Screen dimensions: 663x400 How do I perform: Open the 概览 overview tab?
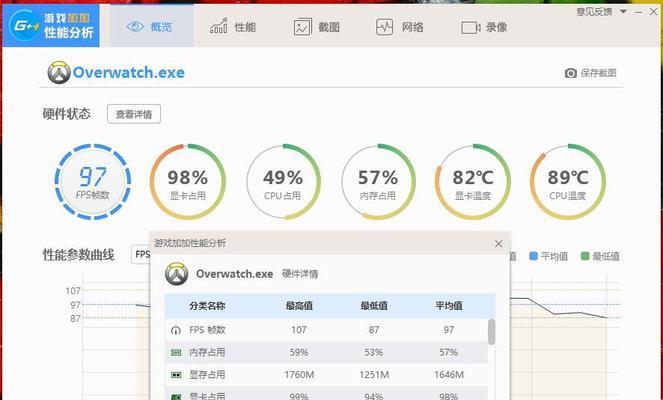point(151,26)
